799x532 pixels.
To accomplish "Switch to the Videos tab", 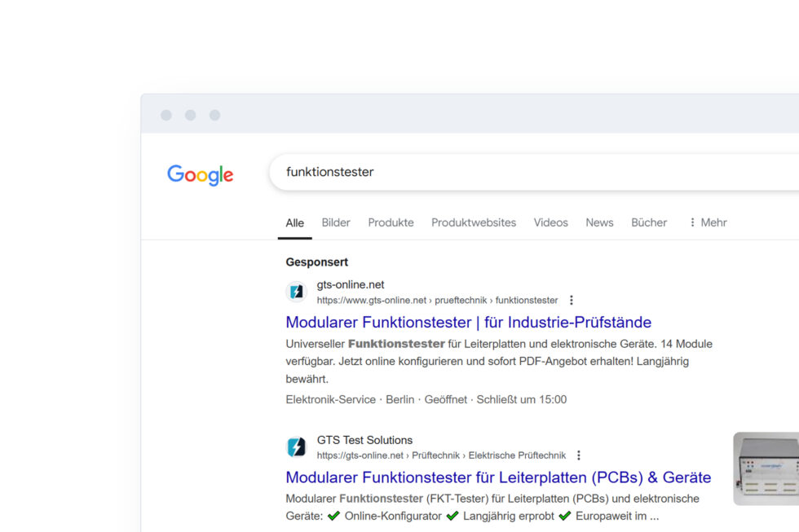I will click(550, 222).
